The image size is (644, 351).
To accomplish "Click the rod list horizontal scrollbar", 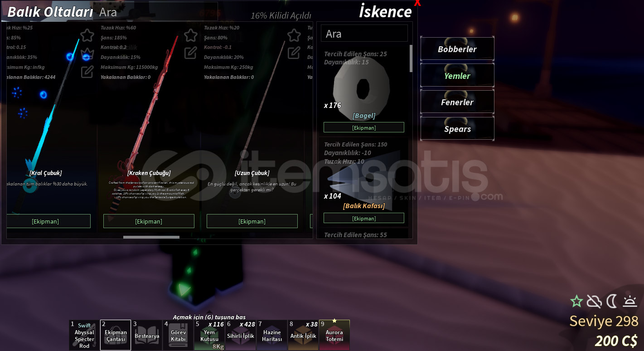I will [x=151, y=237].
